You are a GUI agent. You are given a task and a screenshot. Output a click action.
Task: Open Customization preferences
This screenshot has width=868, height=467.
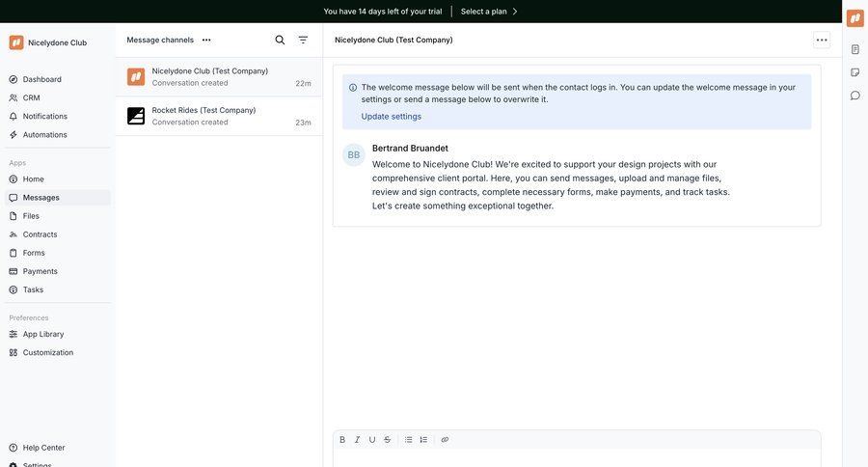pyautogui.click(x=58, y=352)
